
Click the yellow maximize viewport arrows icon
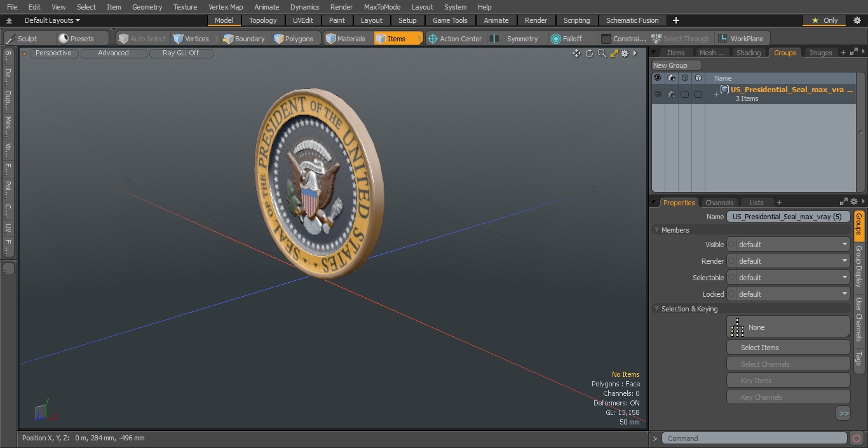point(614,53)
